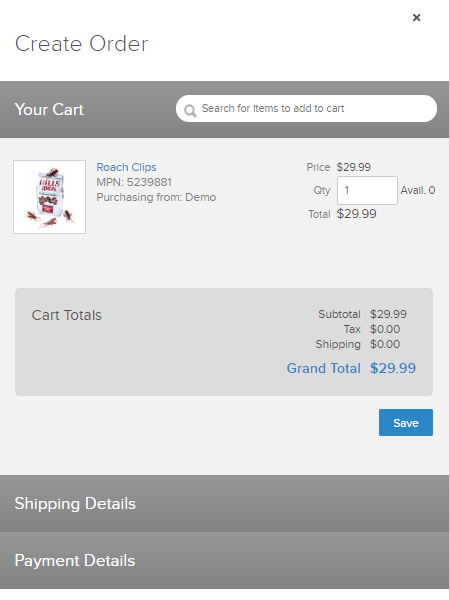Collapse the Your Cart section header
450x600 pixels.
click(x=49, y=109)
